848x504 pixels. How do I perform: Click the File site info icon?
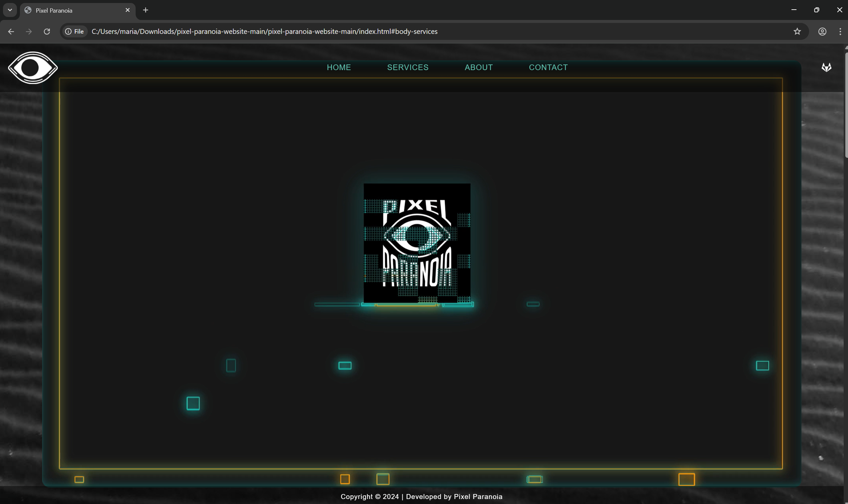[x=74, y=31]
